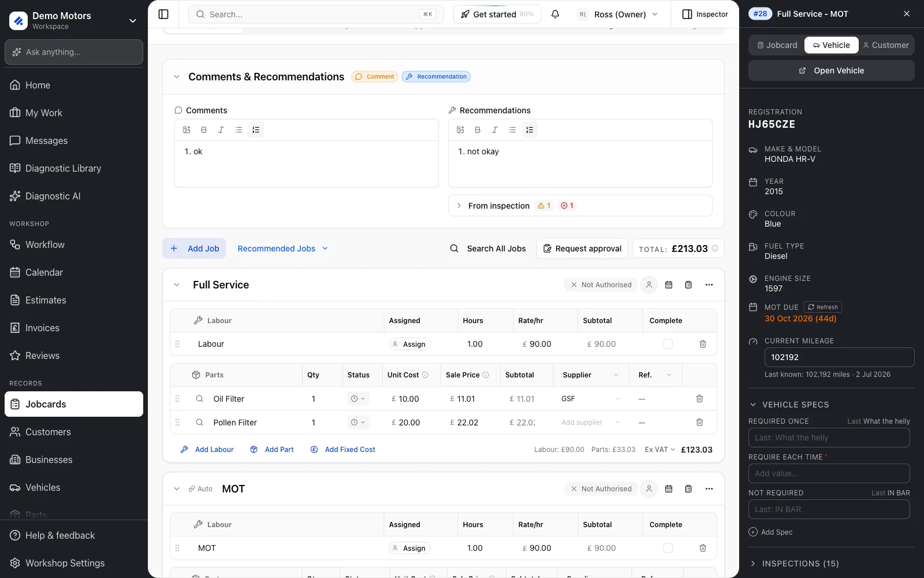Toggle numbered list in Comments editor
The image size is (924, 578).
[x=256, y=130]
